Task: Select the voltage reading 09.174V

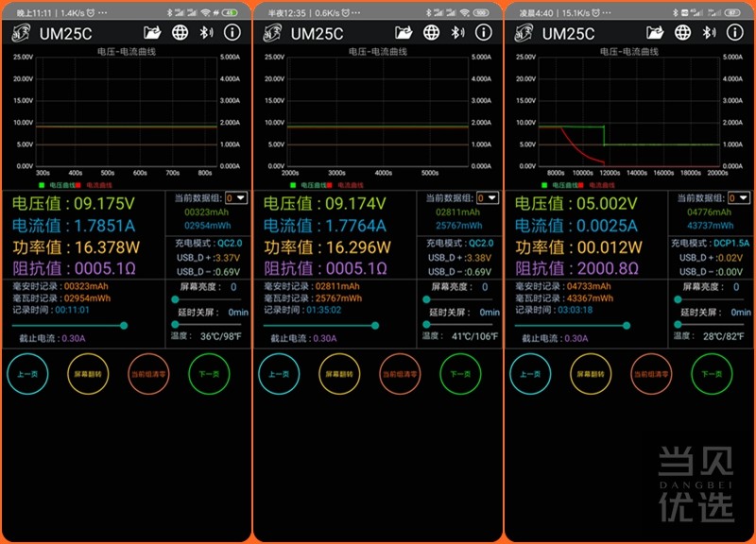Action: pos(355,204)
